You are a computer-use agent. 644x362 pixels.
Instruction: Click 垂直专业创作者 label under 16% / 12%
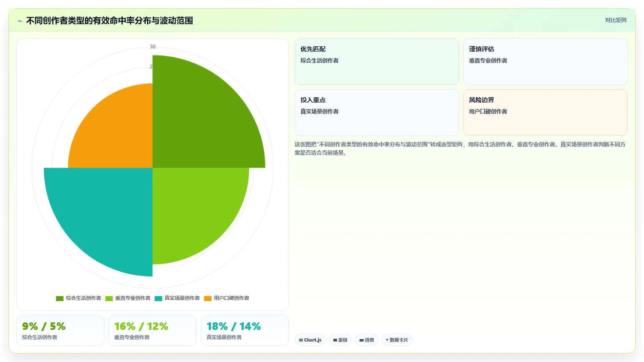132,337
